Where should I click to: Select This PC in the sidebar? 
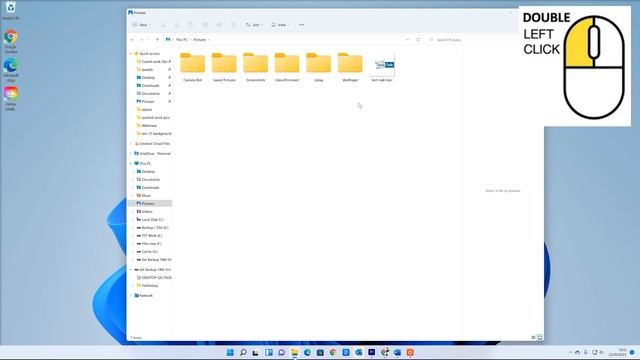[x=143, y=164]
